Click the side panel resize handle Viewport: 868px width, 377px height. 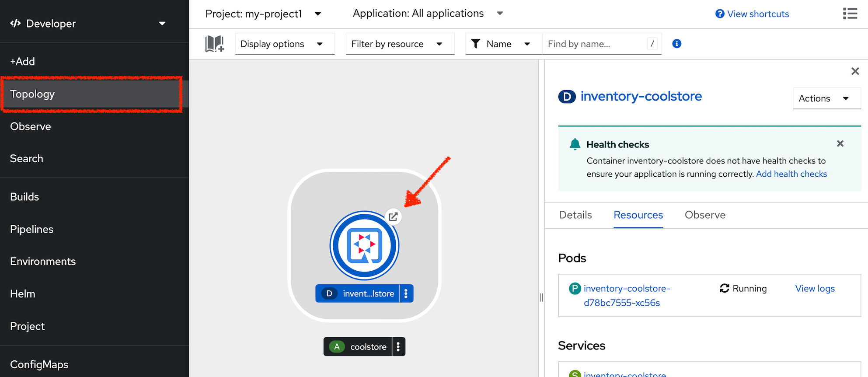coord(541,297)
